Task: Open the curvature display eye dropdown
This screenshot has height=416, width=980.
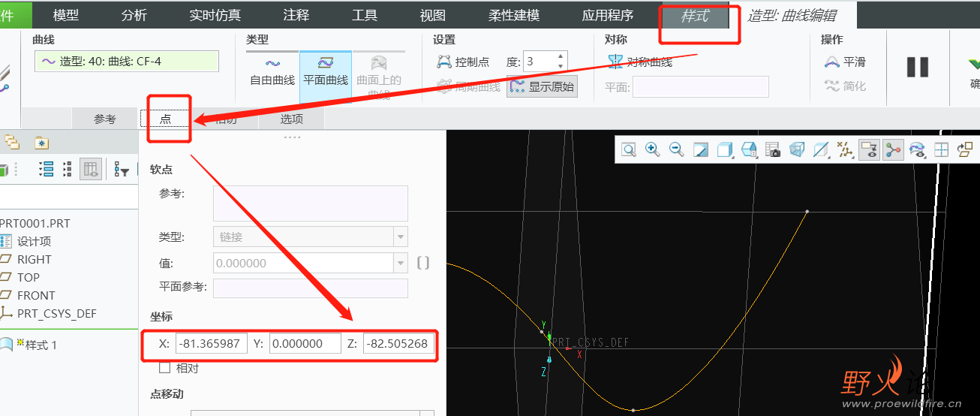Action: [917, 149]
